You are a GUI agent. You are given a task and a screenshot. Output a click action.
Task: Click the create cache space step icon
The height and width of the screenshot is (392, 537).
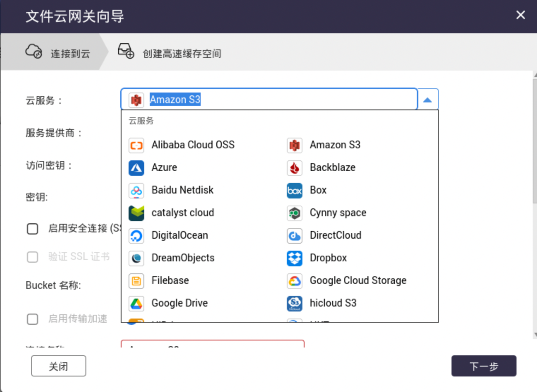tap(126, 51)
